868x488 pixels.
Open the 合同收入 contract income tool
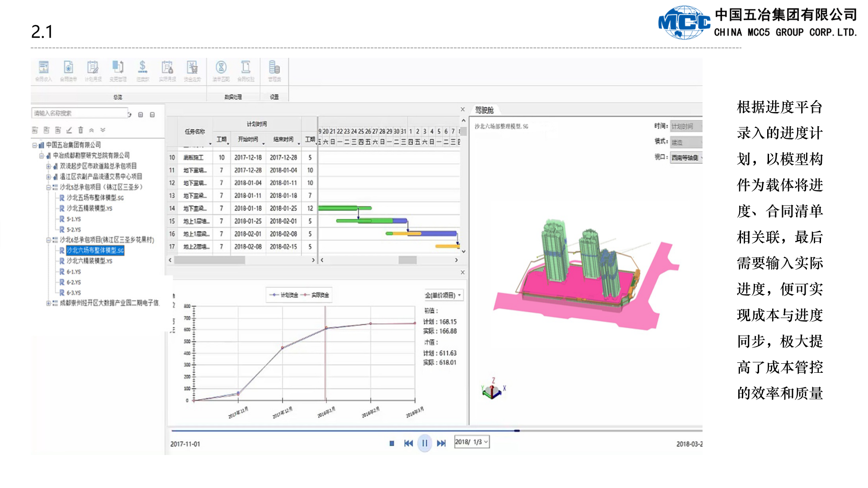(43, 71)
